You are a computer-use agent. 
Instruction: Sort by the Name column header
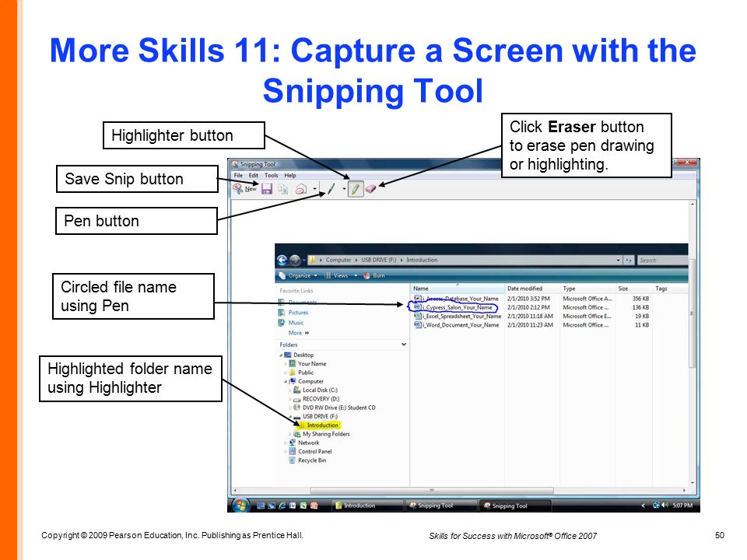[x=458, y=289]
